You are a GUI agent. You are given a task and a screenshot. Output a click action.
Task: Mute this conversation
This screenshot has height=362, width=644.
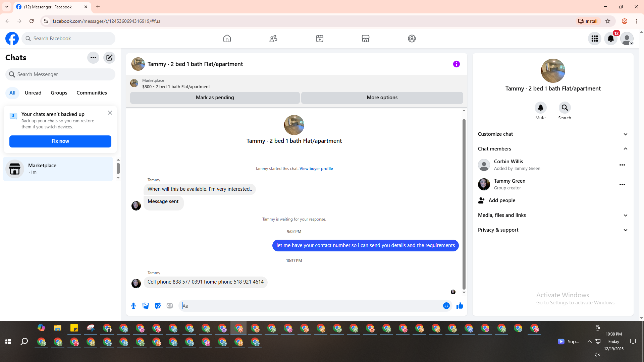(540, 108)
